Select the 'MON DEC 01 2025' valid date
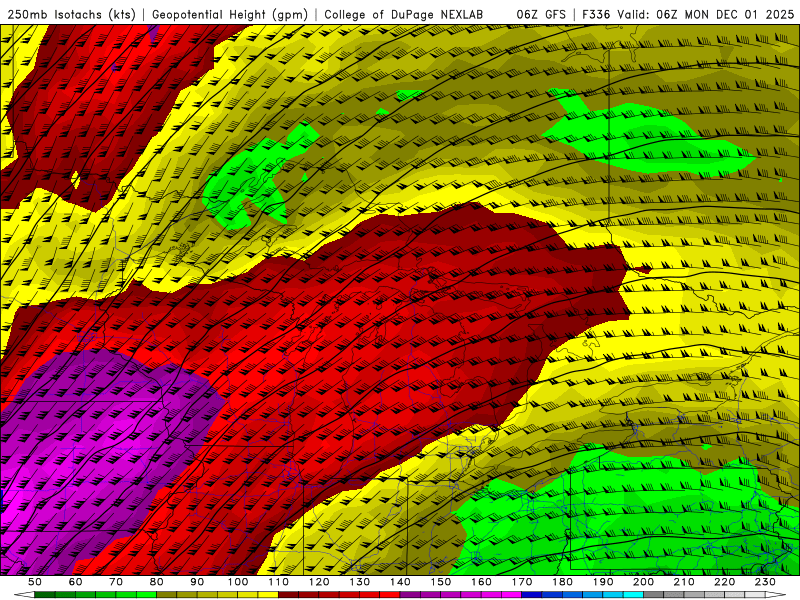Screen dimensions: 800x600 click(739, 14)
